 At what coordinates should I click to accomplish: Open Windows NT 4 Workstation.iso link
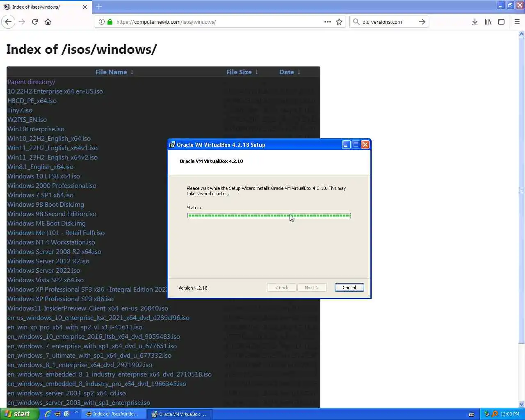pyautogui.click(x=51, y=242)
